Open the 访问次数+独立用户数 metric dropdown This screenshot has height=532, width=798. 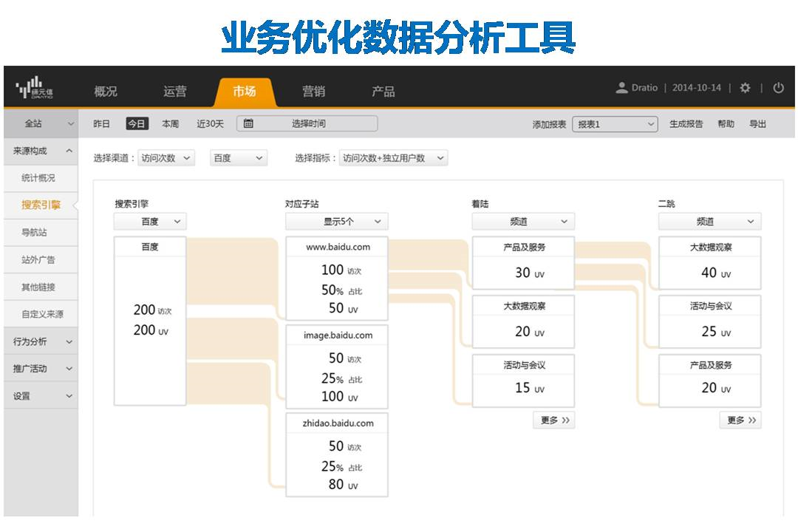(x=393, y=158)
